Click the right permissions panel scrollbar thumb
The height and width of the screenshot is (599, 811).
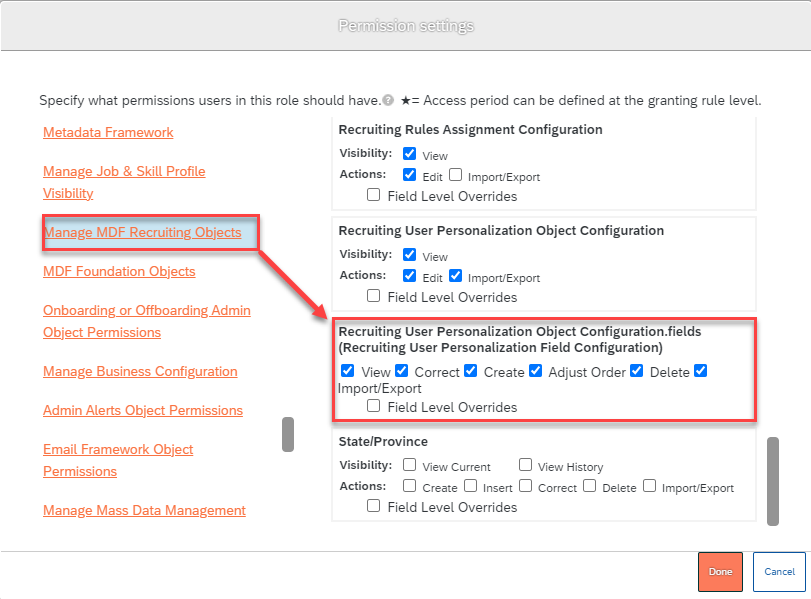[773, 482]
